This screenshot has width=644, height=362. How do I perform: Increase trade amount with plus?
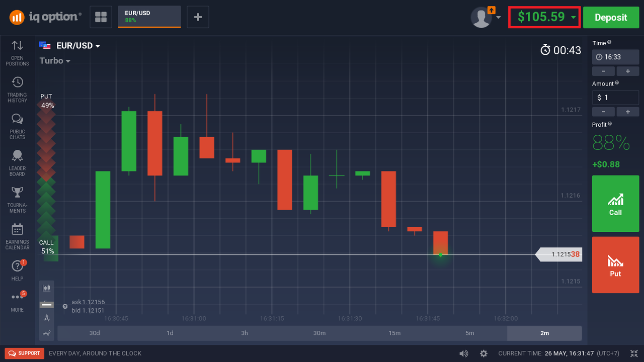point(628,112)
